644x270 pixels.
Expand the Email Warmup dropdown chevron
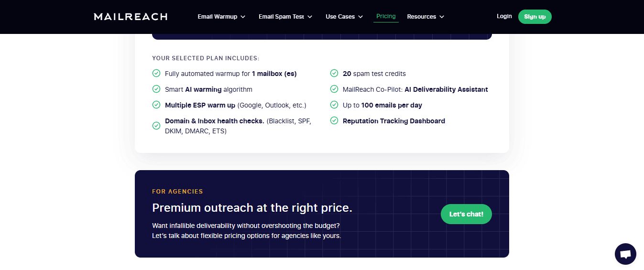tap(243, 17)
